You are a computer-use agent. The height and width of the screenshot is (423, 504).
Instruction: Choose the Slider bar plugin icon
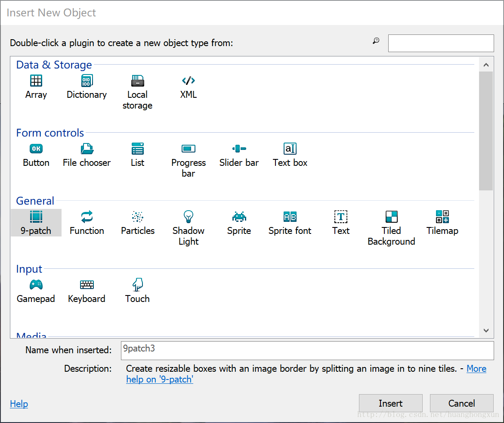239,149
